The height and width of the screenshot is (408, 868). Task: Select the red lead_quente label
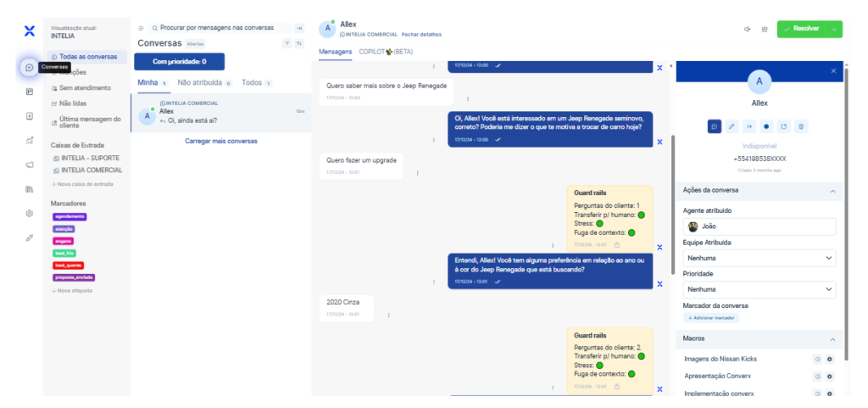point(68,265)
